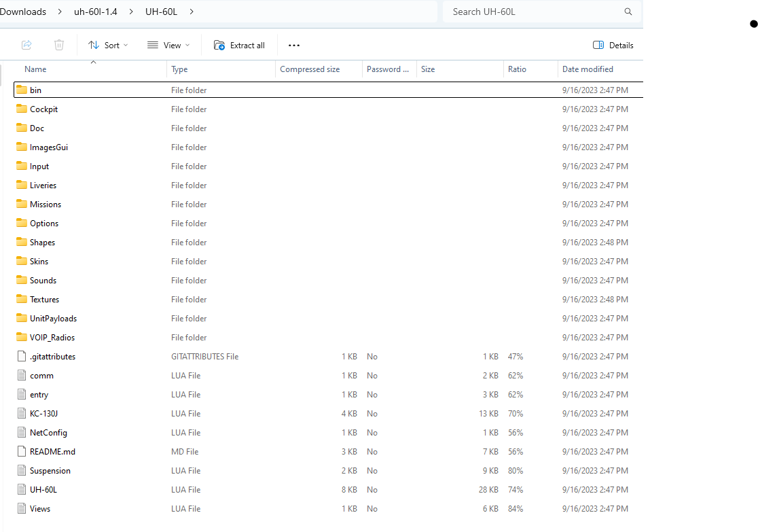Select the .gitattributes file icon
Viewport: 758px width, 532px height.
(x=22, y=357)
